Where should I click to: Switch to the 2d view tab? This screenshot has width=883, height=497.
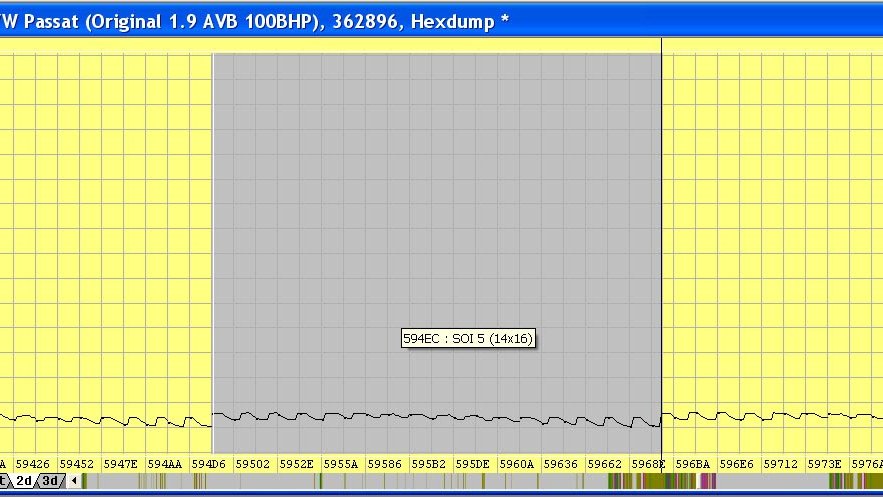(24, 481)
